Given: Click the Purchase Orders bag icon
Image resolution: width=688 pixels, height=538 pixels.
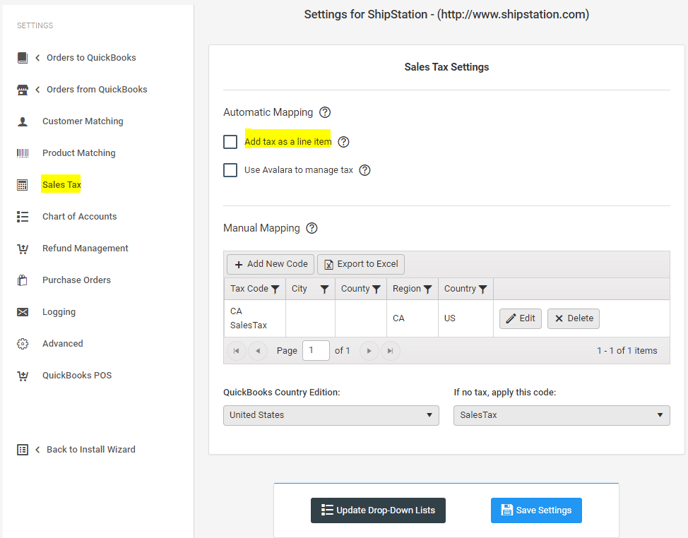Looking at the screenshot, I should click(22, 280).
